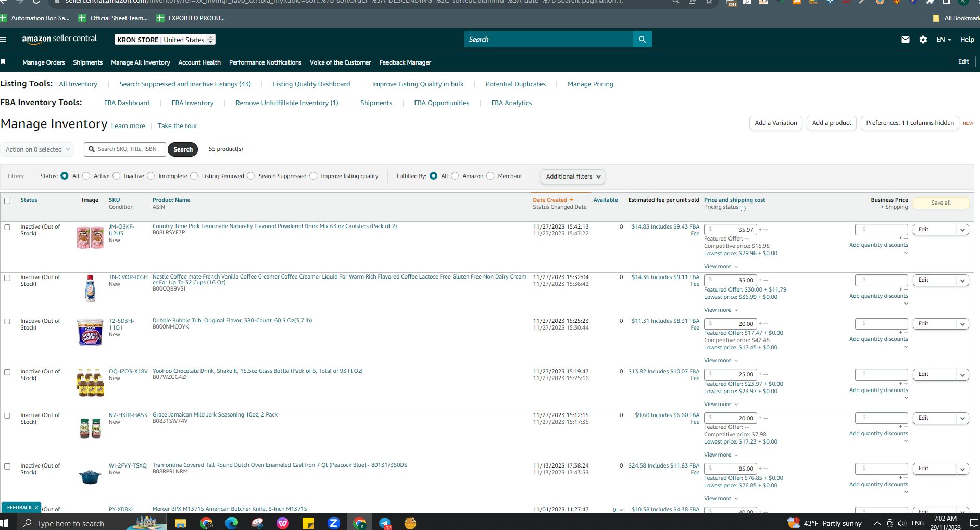Open Edit dropdown arrow for Dubble Bubble row
Screen dimensions: 980x530
coord(963,324)
